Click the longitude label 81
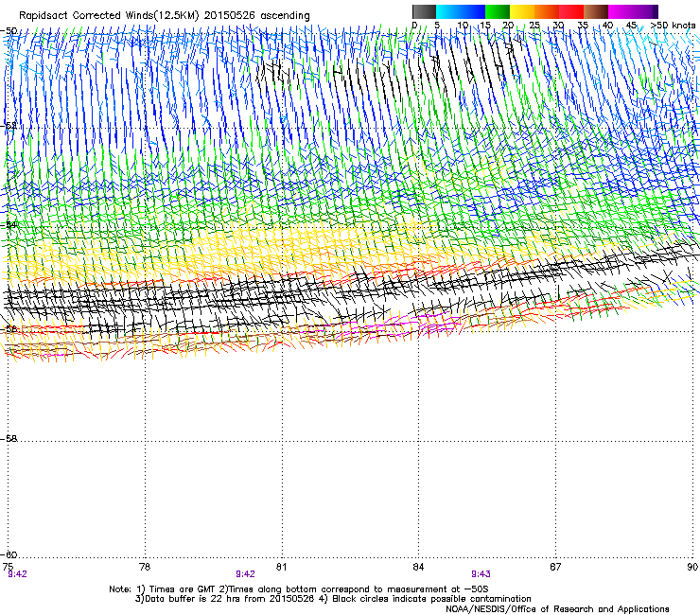700x615 pixels. pyautogui.click(x=281, y=567)
